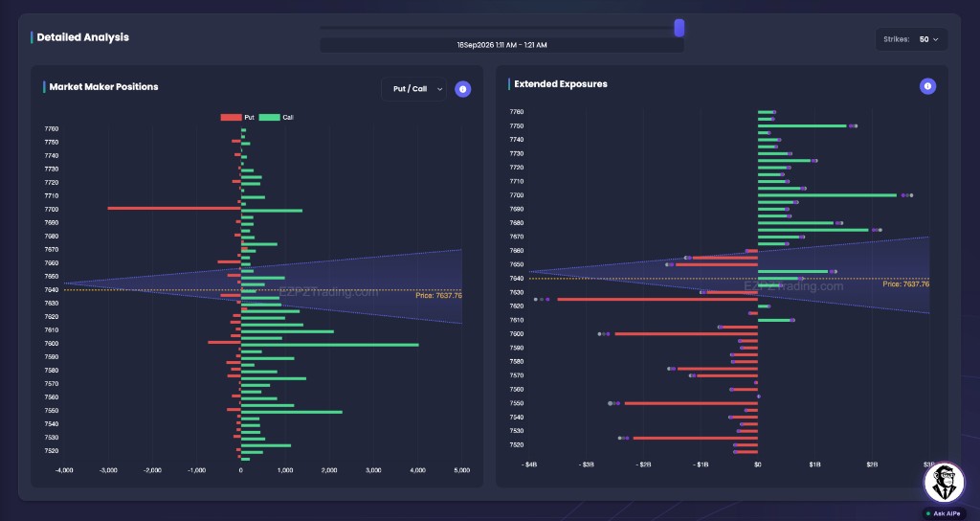The width and height of the screenshot is (980, 521).
Task: Click the $2B axis label
Action: point(872,464)
